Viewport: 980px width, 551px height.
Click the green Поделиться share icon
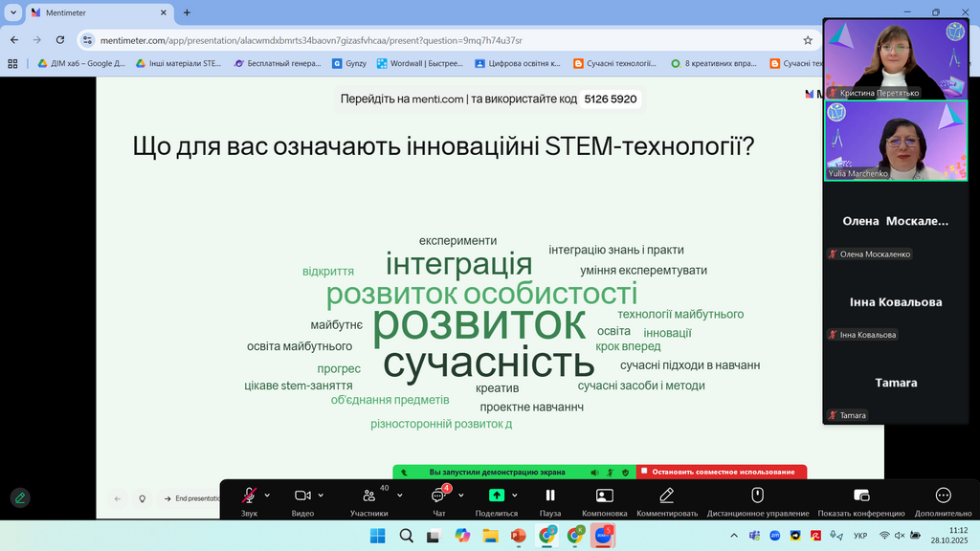point(496,496)
